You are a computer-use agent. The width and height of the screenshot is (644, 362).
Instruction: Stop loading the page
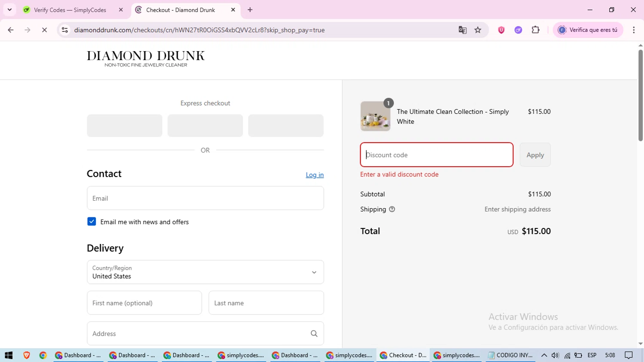coord(44,30)
